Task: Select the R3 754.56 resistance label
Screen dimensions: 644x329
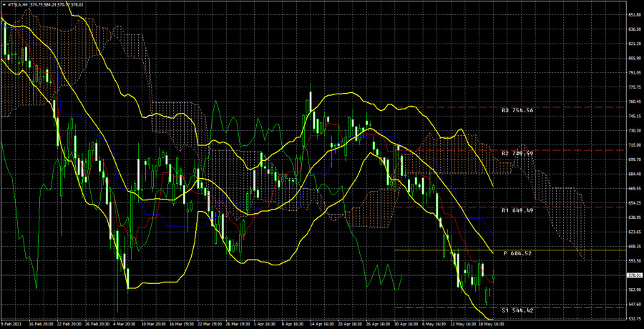Action: click(517, 110)
